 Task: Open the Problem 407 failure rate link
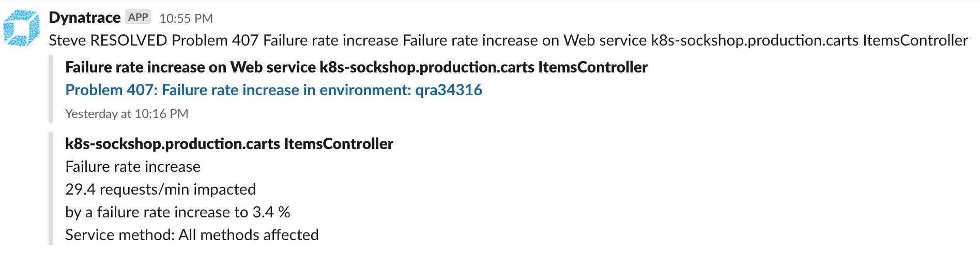tap(273, 90)
